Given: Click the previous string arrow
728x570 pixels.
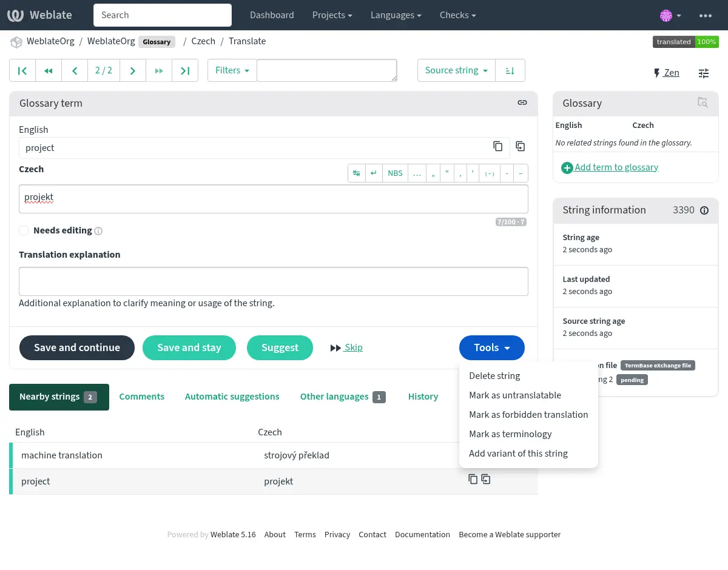Looking at the screenshot, I should [x=75, y=70].
